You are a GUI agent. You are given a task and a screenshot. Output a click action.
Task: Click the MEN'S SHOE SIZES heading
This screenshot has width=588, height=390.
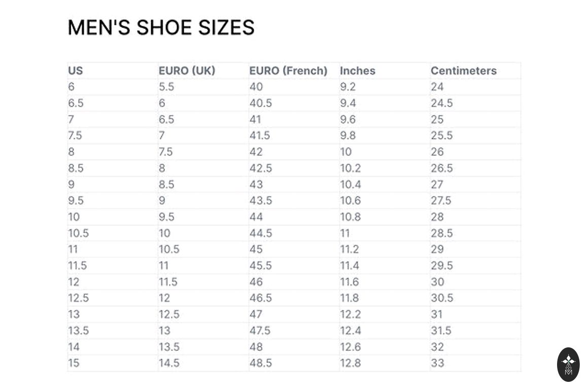pyautogui.click(x=161, y=27)
